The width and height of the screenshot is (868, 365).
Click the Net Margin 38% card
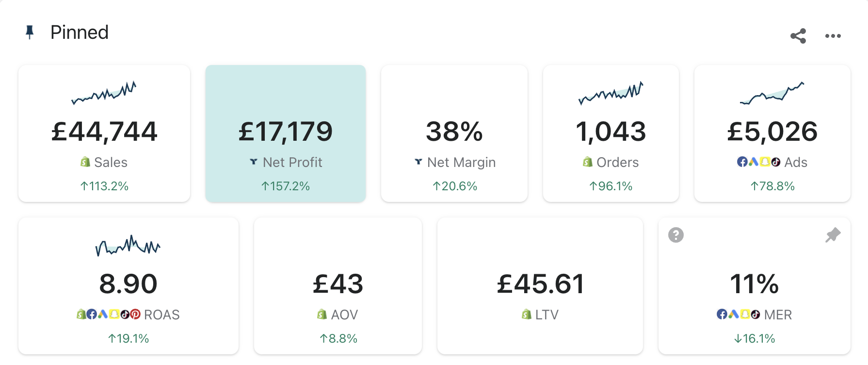click(x=454, y=132)
